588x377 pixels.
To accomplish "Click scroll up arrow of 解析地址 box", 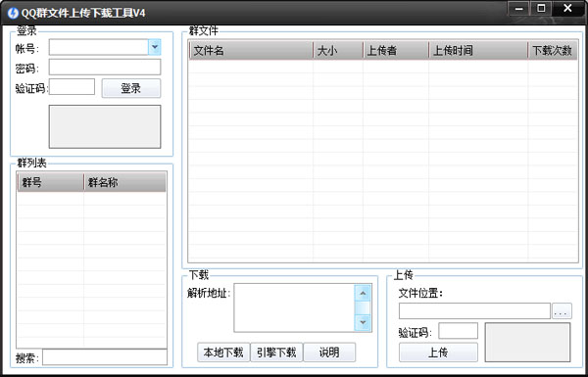I will pyautogui.click(x=363, y=293).
